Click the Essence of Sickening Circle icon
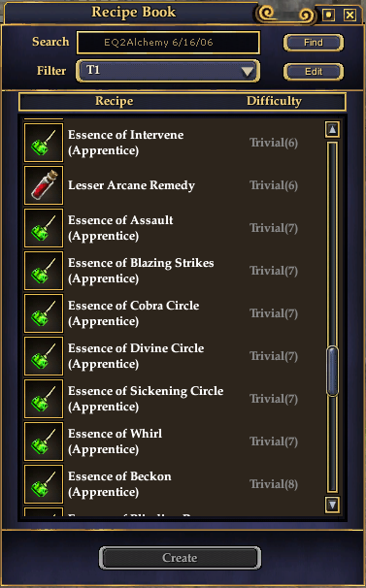The height and width of the screenshot is (588, 366). [44, 399]
